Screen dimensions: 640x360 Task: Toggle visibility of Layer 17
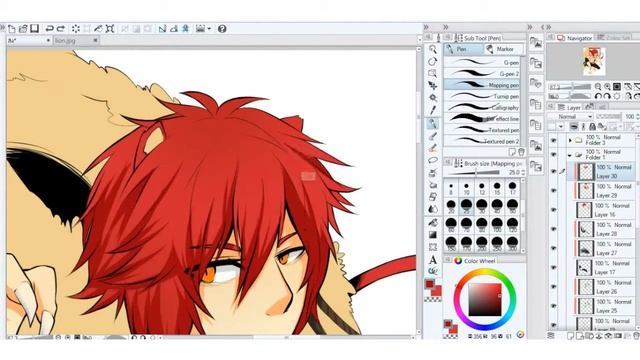[554, 267]
